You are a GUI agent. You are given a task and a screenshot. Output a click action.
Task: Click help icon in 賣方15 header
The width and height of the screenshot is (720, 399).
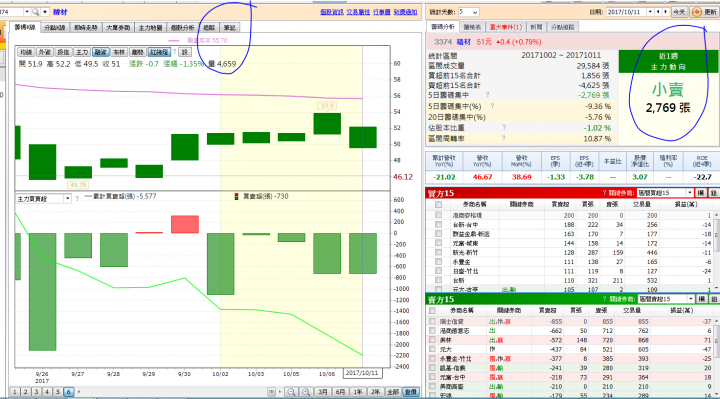click(x=604, y=299)
